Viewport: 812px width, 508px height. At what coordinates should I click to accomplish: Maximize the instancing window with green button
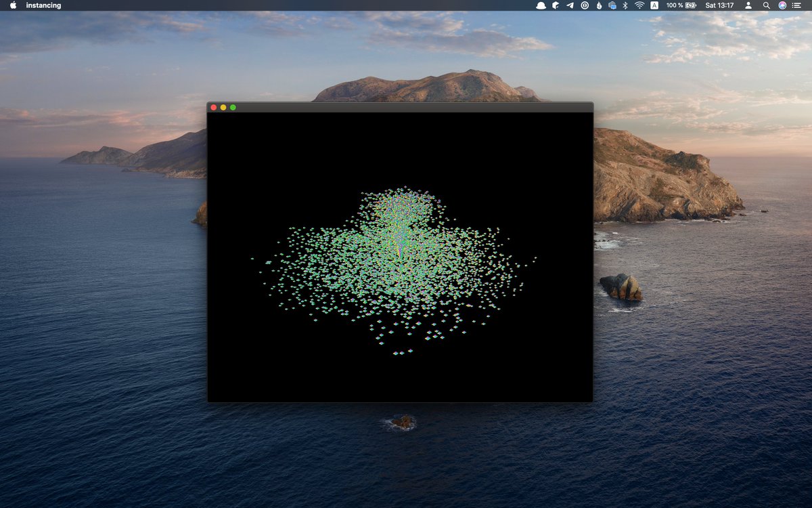point(233,107)
